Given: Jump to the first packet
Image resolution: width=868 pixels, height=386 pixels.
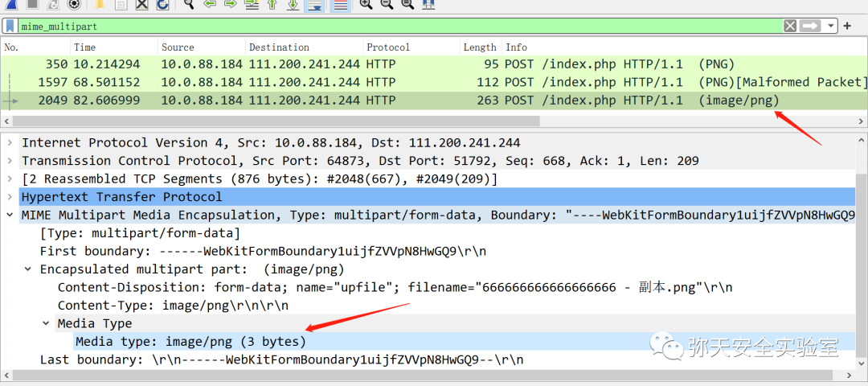Looking at the screenshot, I should click(272, 5).
